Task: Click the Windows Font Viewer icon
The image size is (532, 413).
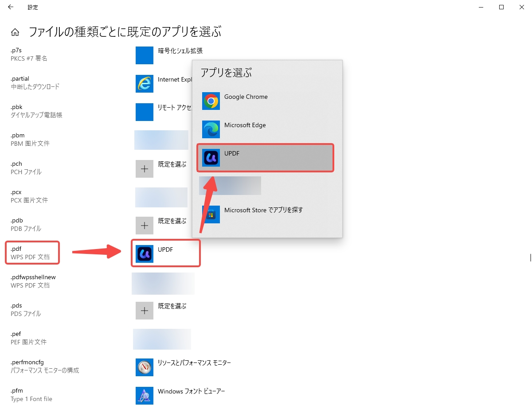Action: [145, 395]
